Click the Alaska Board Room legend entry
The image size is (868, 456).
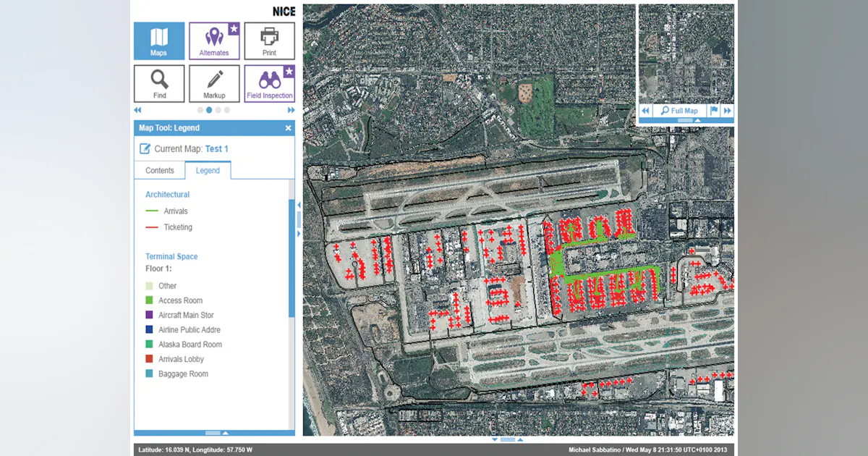[184, 345]
